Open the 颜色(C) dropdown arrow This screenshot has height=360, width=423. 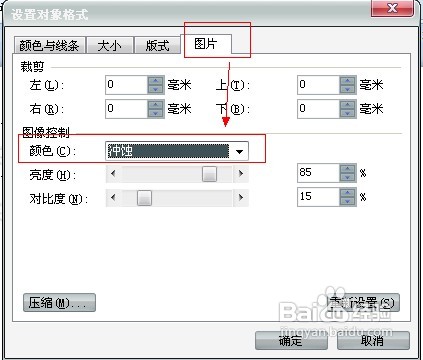coord(239,152)
